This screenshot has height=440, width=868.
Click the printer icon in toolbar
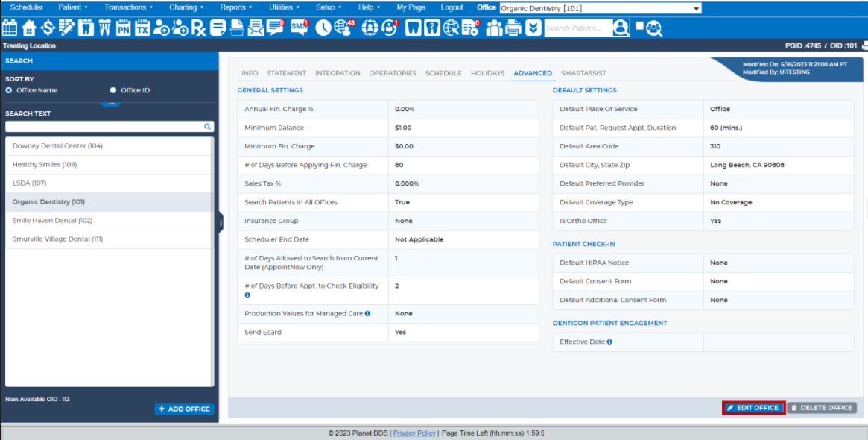513,27
